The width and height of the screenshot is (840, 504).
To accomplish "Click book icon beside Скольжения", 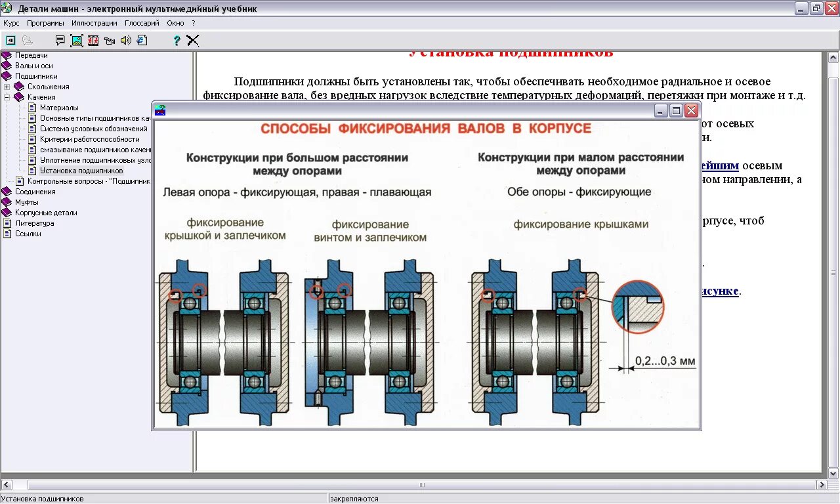I will (x=19, y=87).
